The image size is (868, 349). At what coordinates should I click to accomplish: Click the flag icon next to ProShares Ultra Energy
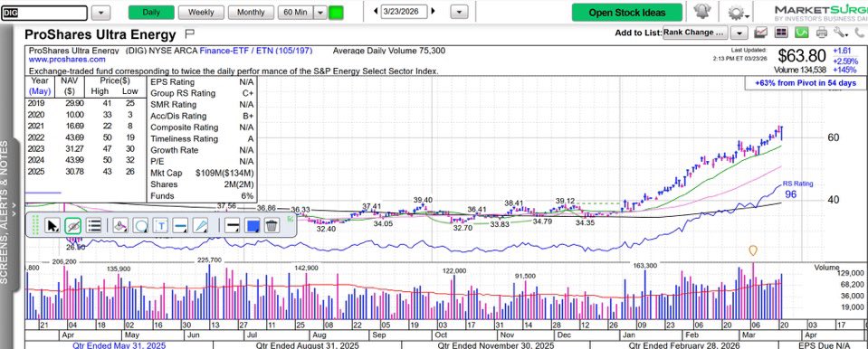[x=189, y=33]
